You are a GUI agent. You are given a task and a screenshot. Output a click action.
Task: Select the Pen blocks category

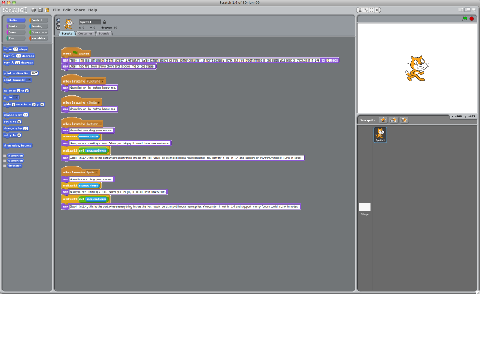pyautogui.click(x=16, y=38)
